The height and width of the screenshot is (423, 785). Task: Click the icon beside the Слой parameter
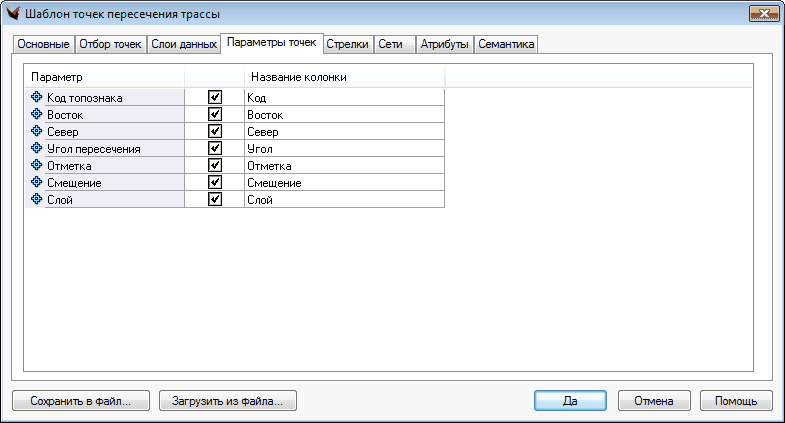click(38, 199)
